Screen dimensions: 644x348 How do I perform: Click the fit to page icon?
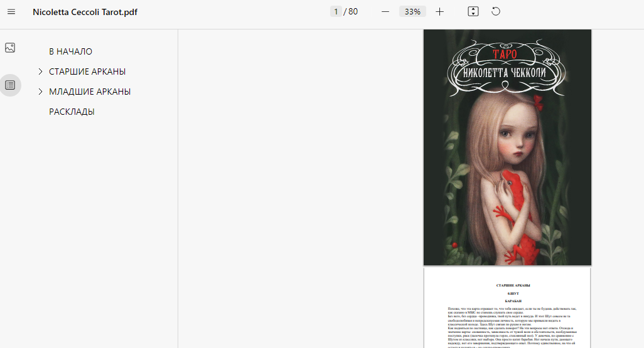click(473, 11)
